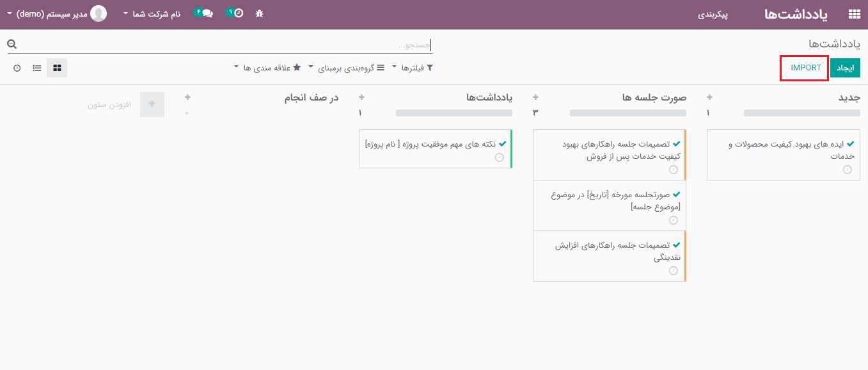Open the debug bug icon
This screenshot has width=868, height=370.
pos(259,13)
